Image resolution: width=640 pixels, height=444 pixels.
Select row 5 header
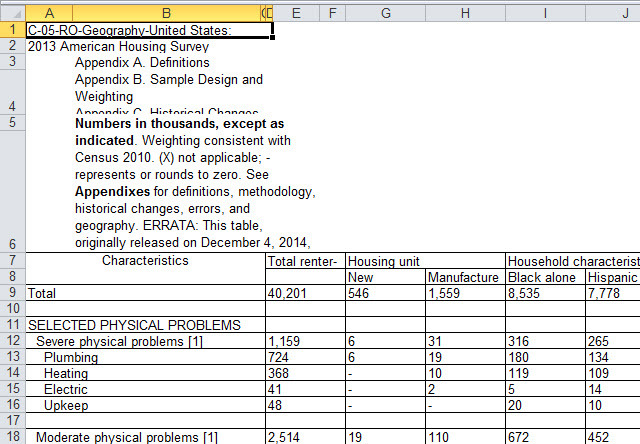point(13,122)
